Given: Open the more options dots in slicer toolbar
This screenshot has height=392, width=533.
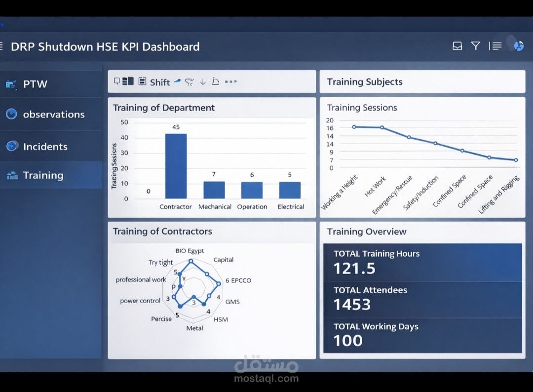Looking at the screenshot, I should pyautogui.click(x=231, y=81).
